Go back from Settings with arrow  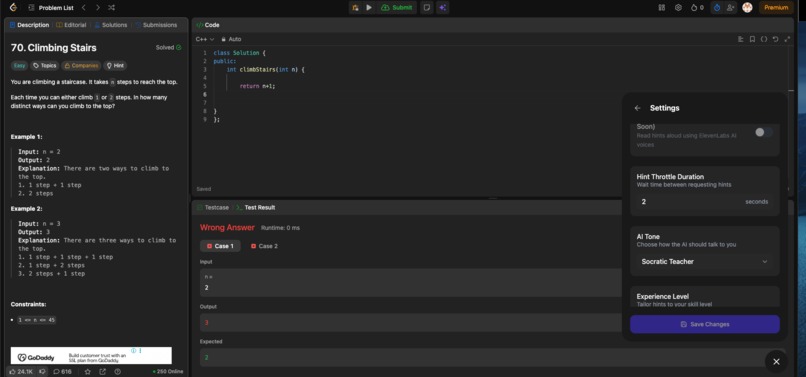pos(637,108)
